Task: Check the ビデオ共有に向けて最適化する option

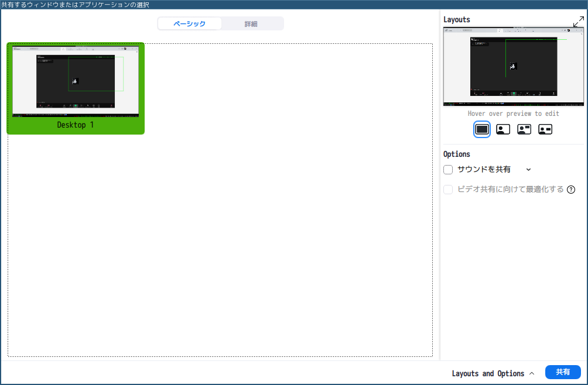Action: tap(448, 190)
